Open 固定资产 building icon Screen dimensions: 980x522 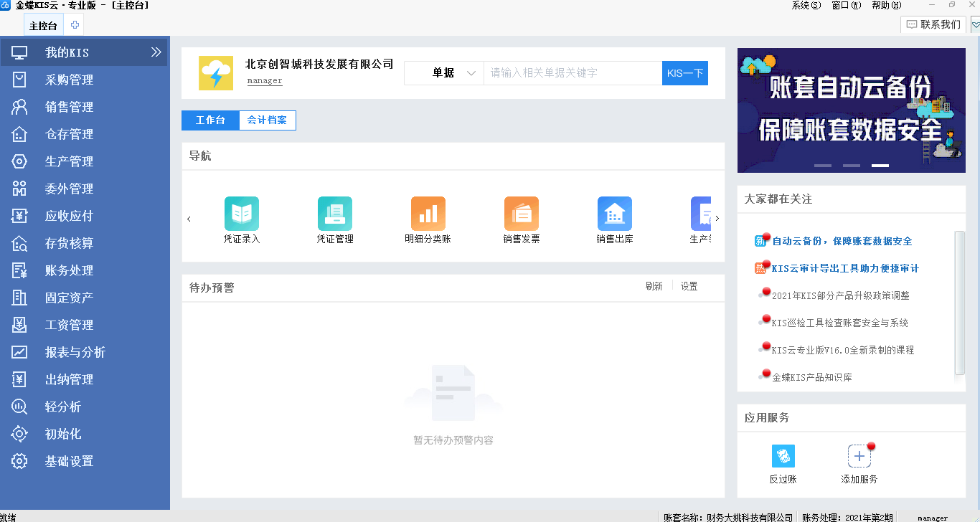point(19,298)
